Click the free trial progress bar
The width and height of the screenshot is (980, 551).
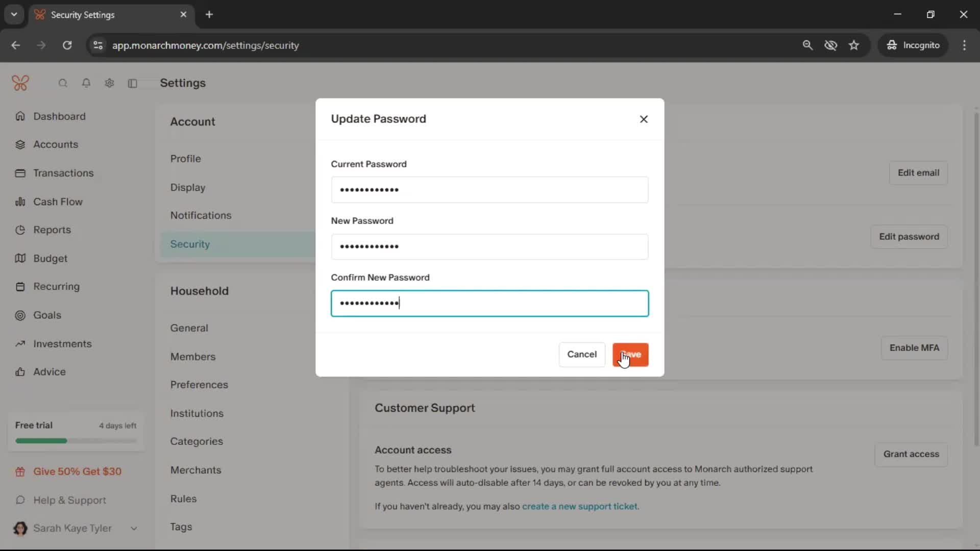(x=76, y=441)
